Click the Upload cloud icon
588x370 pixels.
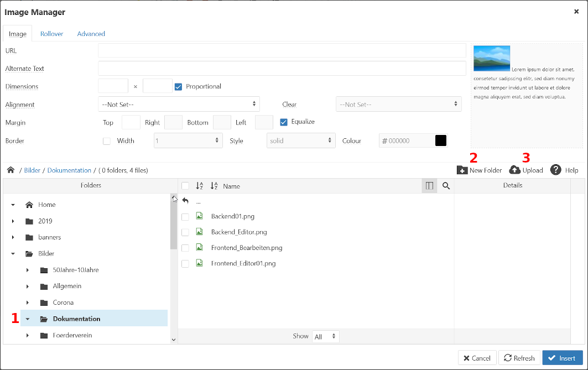pyautogui.click(x=515, y=170)
